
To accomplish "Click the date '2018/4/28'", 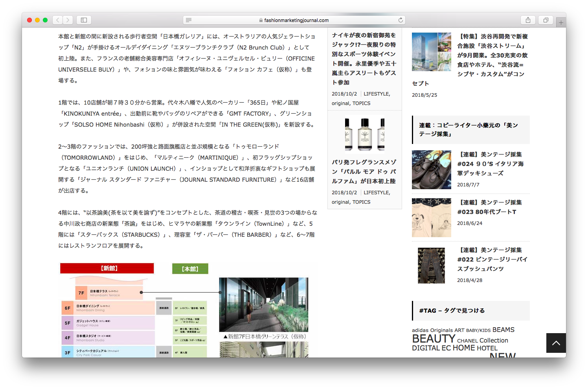I will click(x=470, y=280).
